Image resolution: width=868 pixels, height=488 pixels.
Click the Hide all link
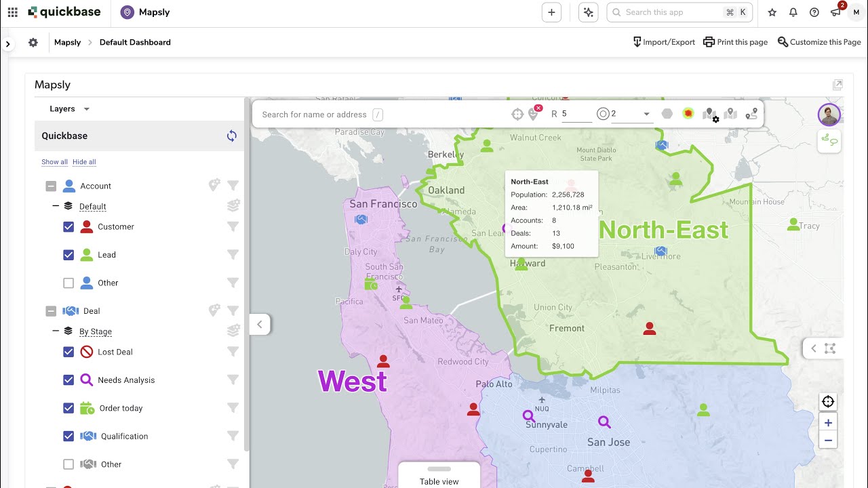pyautogui.click(x=84, y=162)
